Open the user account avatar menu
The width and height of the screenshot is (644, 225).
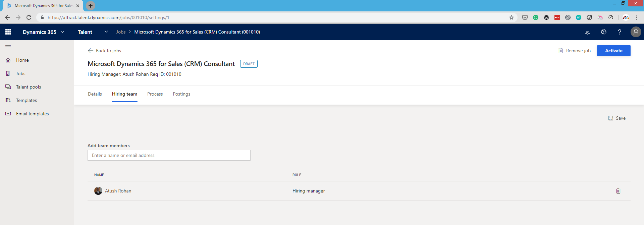click(636, 32)
